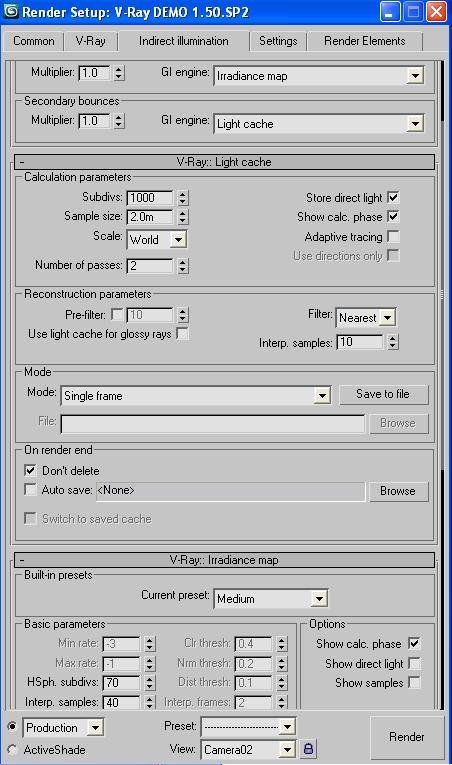Open the Current preset dropdown (Medium)
This screenshot has height=765, width=452.
pyautogui.click(x=271, y=599)
